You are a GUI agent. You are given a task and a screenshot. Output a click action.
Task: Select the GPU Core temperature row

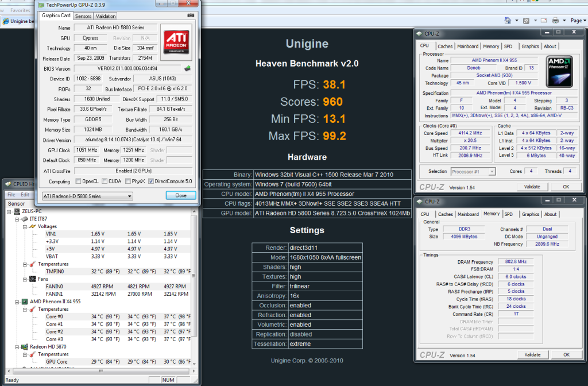[x=118, y=362]
